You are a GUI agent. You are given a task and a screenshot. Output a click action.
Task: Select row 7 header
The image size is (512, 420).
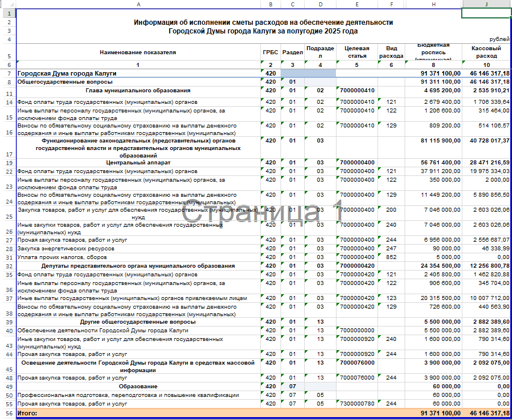point(8,74)
